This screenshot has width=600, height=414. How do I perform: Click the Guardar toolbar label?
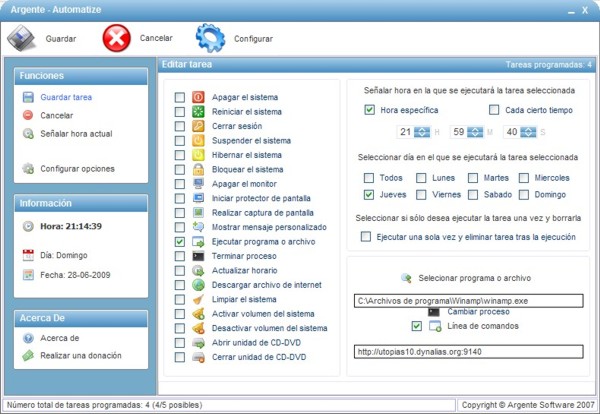point(61,39)
